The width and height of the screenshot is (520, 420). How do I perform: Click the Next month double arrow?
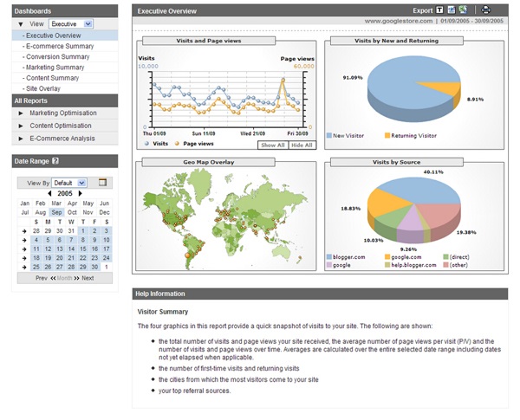tap(76, 278)
